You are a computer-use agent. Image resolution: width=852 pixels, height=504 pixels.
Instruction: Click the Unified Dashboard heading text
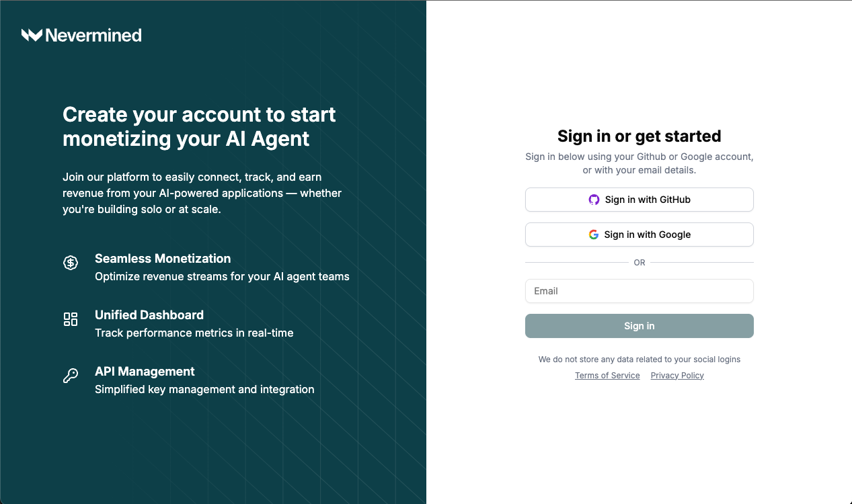pyautogui.click(x=149, y=315)
